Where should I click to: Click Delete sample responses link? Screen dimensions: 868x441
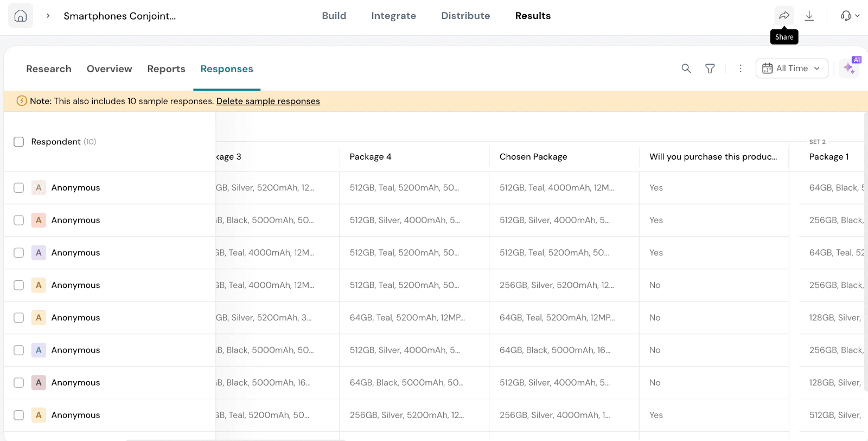coord(268,101)
